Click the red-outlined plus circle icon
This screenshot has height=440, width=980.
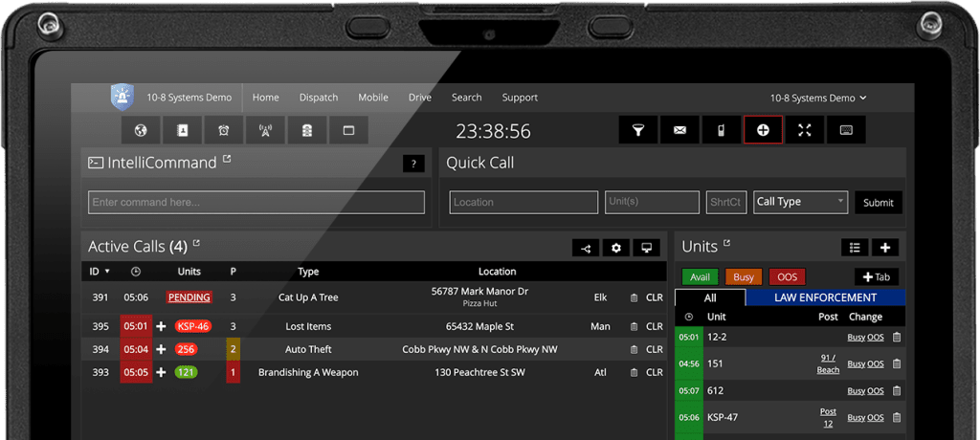(763, 130)
